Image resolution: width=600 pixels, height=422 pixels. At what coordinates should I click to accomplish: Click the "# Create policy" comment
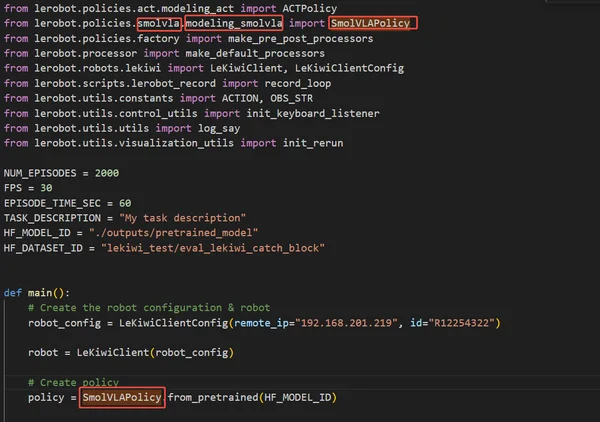73,383
